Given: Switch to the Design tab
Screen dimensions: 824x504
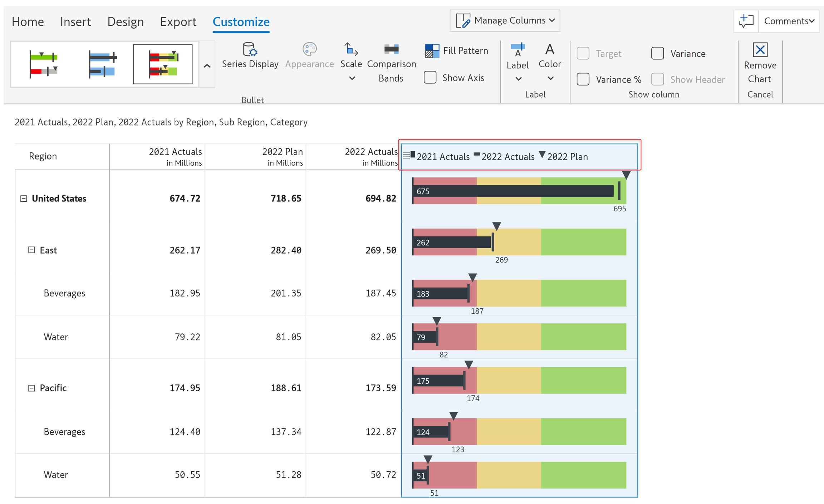Looking at the screenshot, I should coord(126,22).
